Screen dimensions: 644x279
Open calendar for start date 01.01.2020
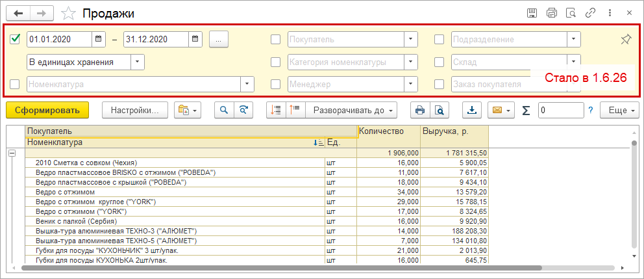click(x=99, y=40)
